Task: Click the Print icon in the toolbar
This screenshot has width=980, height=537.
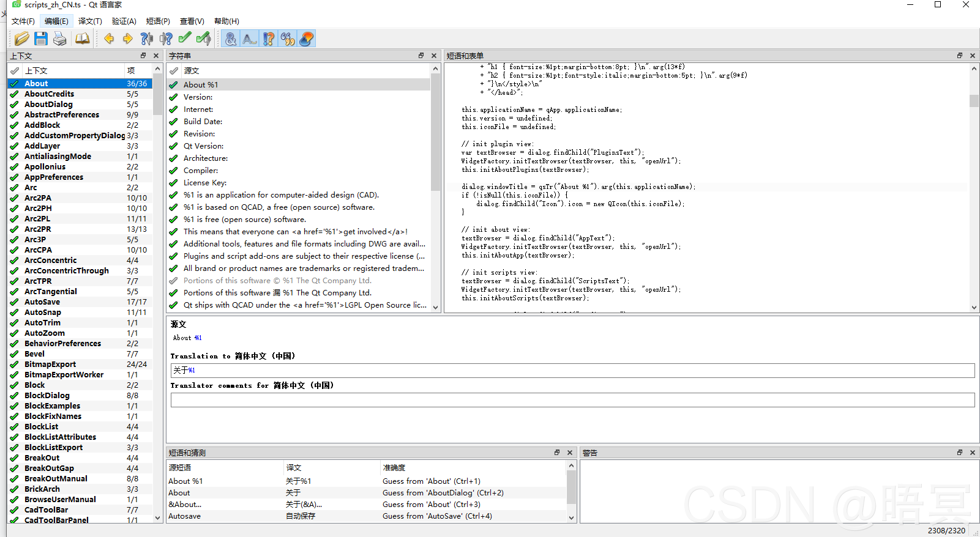Action: click(x=60, y=39)
